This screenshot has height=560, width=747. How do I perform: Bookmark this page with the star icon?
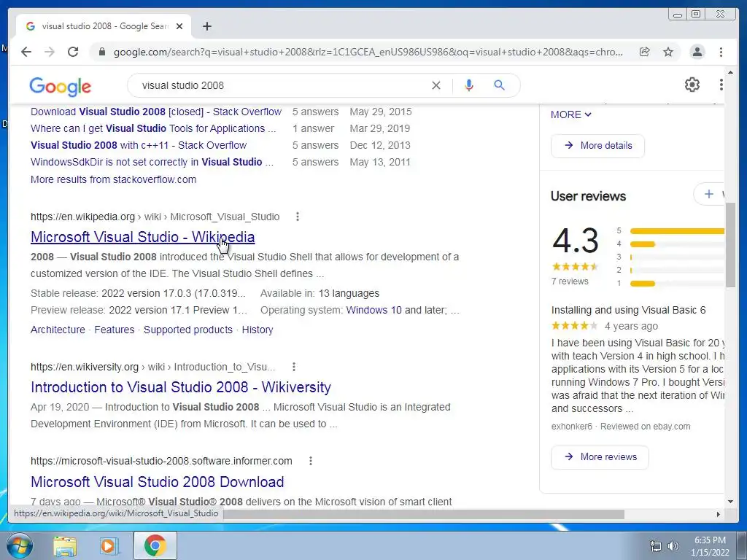[x=668, y=52]
